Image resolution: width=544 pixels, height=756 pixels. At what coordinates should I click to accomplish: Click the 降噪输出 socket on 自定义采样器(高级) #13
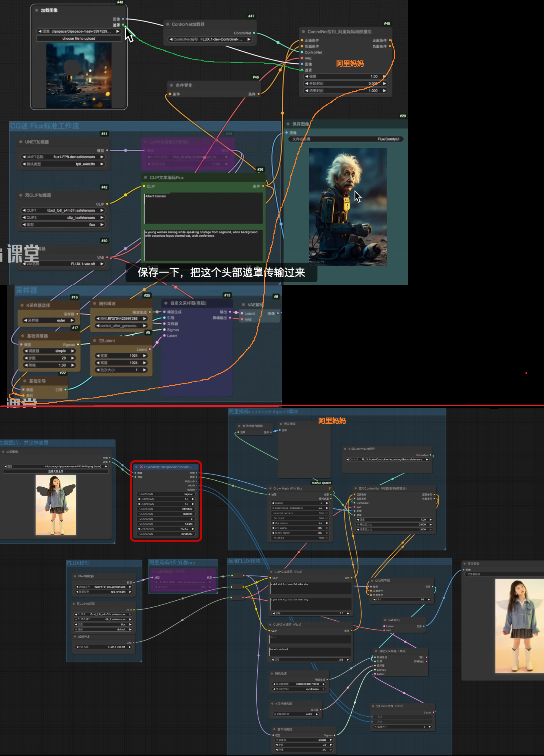pyautogui.click(x=230, y=318)
